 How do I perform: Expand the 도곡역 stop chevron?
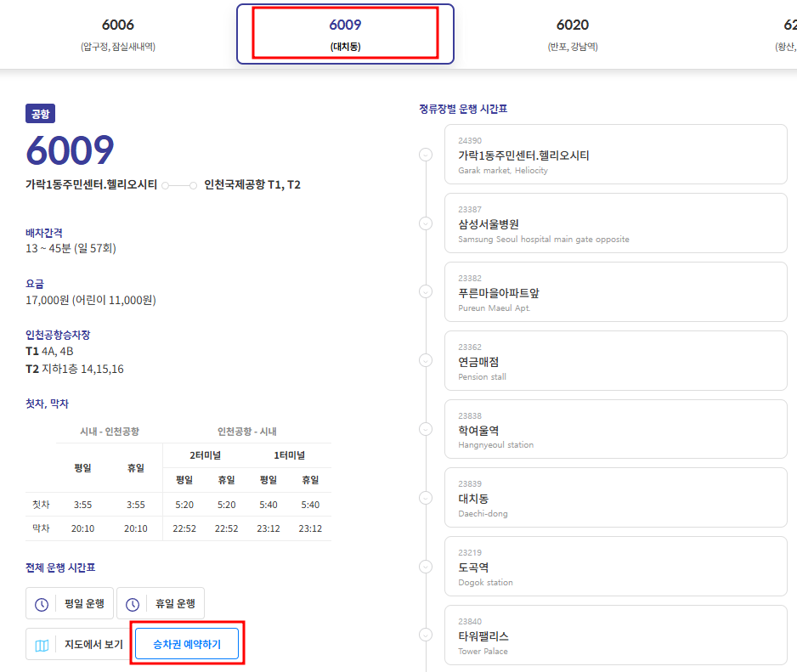426,567
